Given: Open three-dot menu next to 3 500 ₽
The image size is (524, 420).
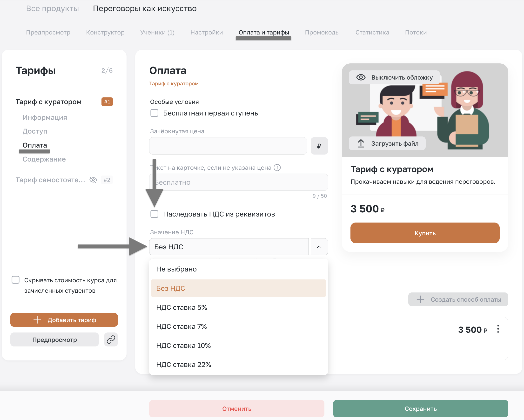Looking at the screenshot, I should (498, 329).
